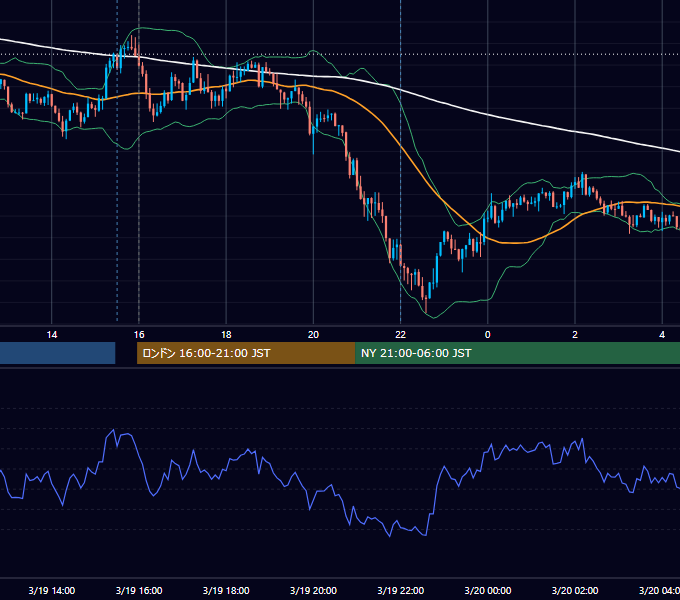The height and width of the screenshot is (600, 680).
Task: Click the 14 hour axis label
Action: tap(52, 335)
